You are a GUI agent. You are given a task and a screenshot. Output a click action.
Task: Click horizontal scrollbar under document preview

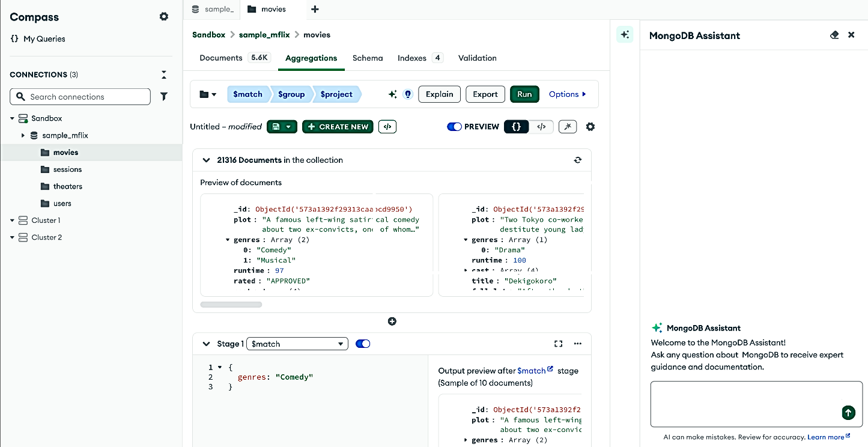pos(231,305)
